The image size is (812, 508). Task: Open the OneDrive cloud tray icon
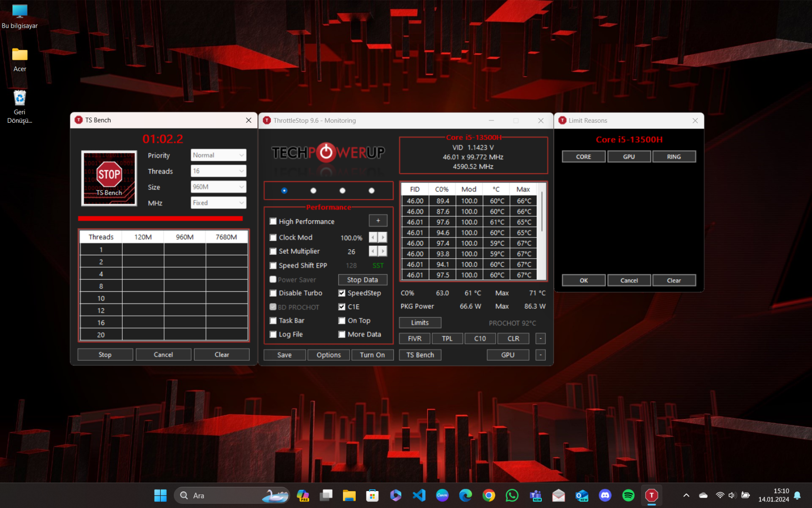coord(703,495)
